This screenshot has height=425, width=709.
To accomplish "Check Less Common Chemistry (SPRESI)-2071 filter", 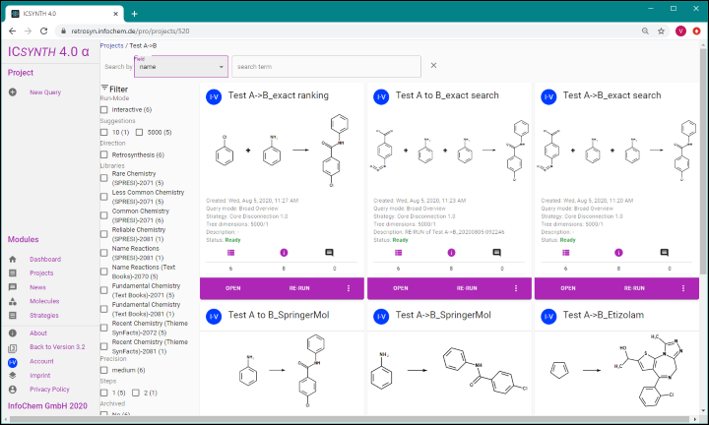I will pyautogui.click(x=104, y=197).
